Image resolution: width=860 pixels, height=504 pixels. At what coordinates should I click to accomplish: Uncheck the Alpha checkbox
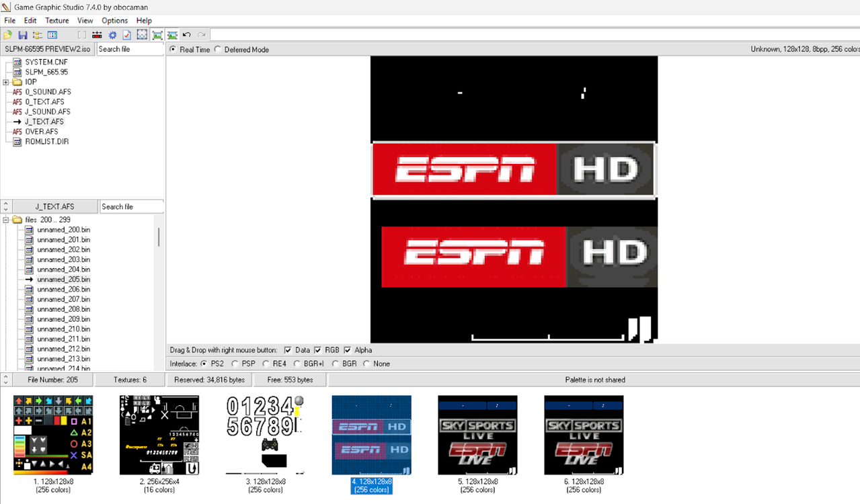point(348,350)
